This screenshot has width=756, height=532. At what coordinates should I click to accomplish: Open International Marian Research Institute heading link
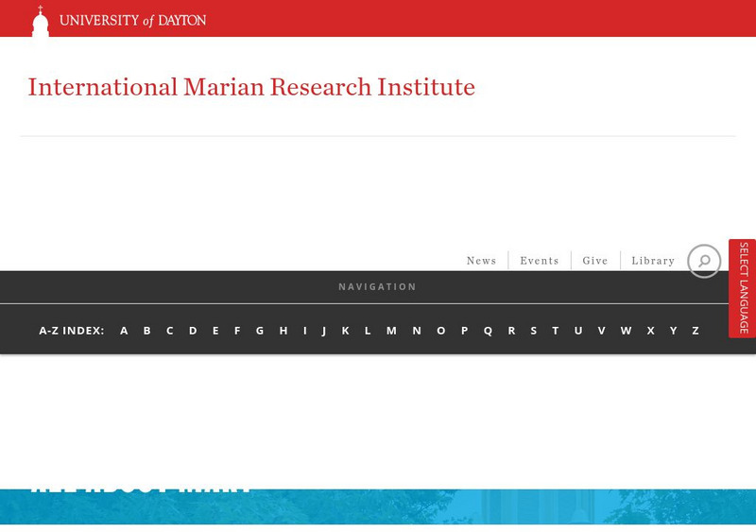251,87
